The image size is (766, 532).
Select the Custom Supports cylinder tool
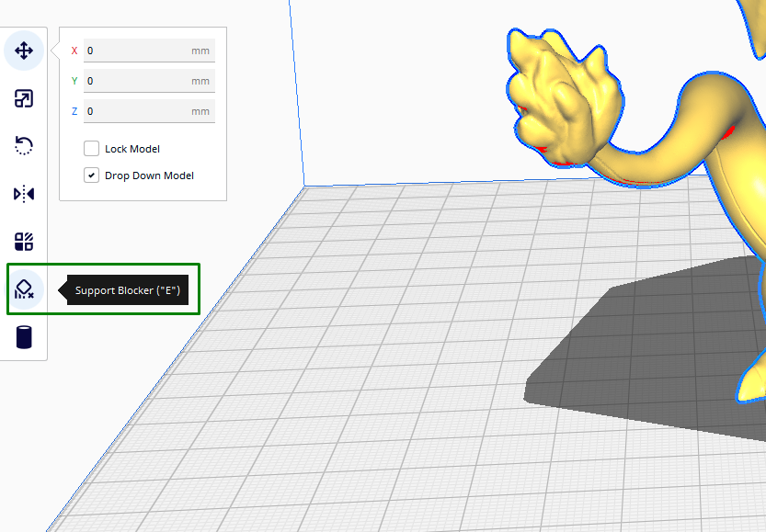[x=24, y=336]
